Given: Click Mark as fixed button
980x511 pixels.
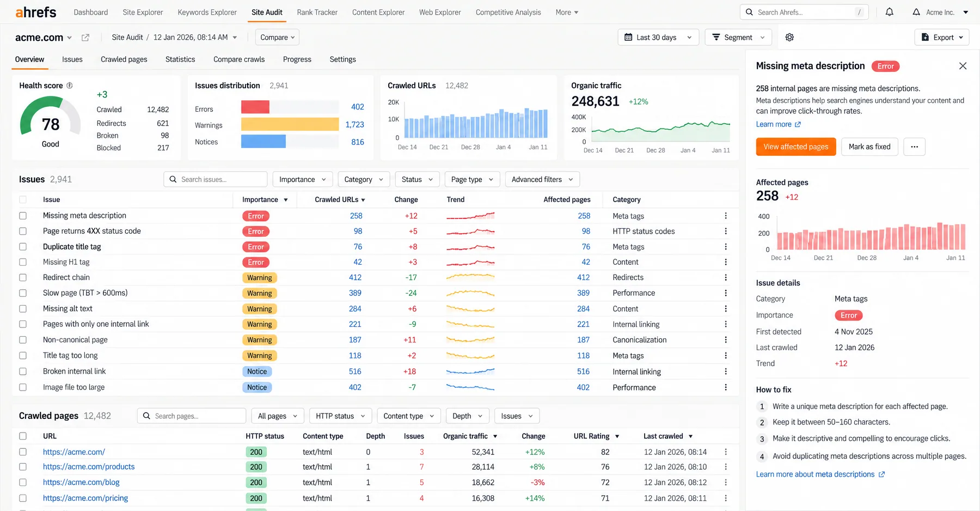Looking at the screenshot, I should point(869,147).
